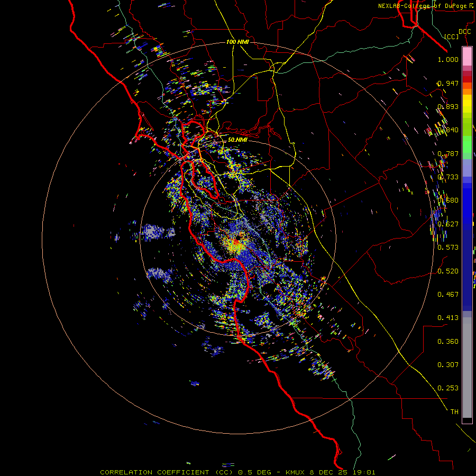
Task: Select the 0.947 legend value
Action: [448, 83]
